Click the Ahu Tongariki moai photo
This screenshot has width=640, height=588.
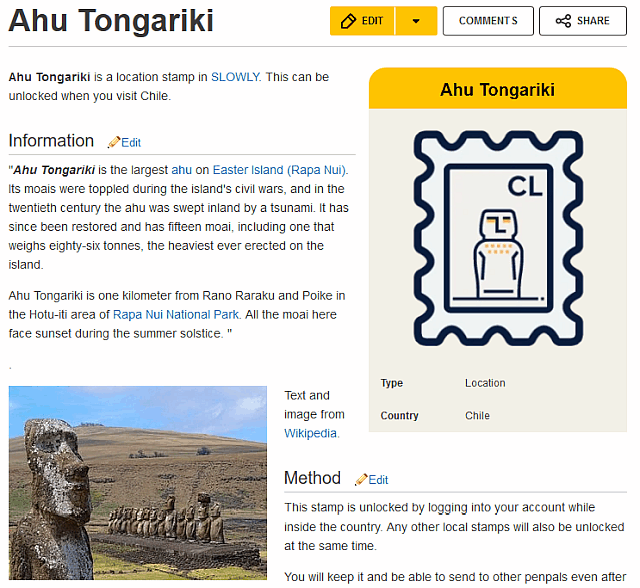138,483
